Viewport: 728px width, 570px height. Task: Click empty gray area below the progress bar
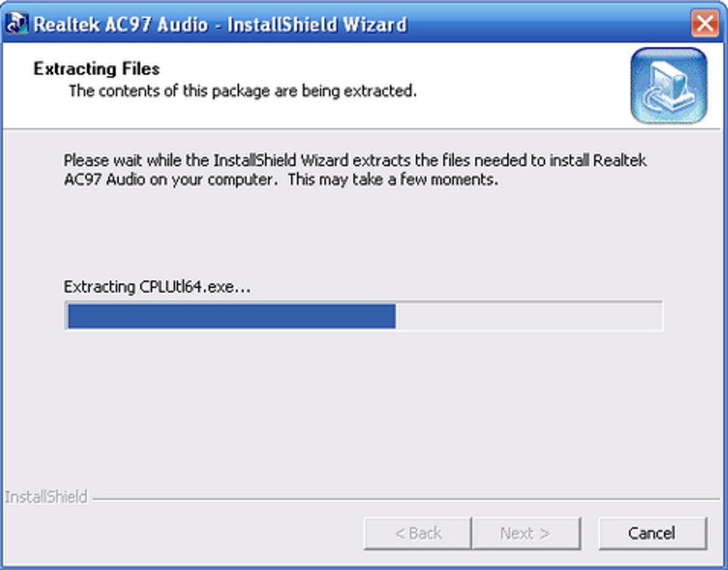click(364, 407)
